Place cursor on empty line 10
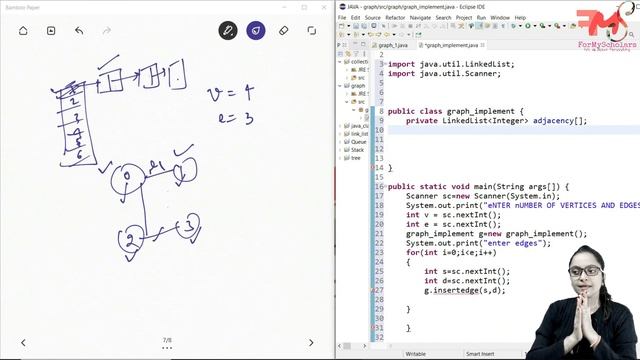 [x=513, y=130]
